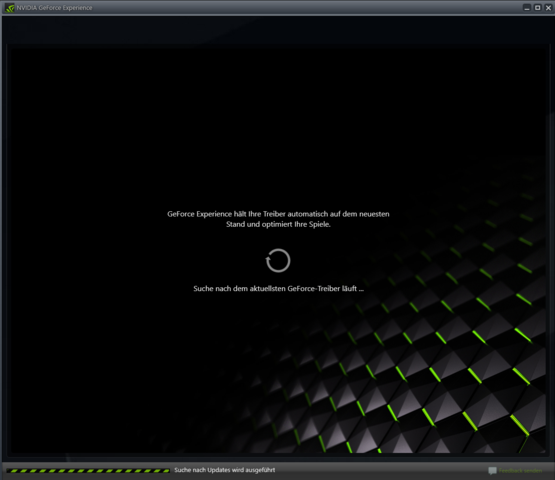This screenshot has height=480, width=555.
Task: Click 'Stand und optimiert Ihre Spiele' text line
Action: (x=278, y=224)
